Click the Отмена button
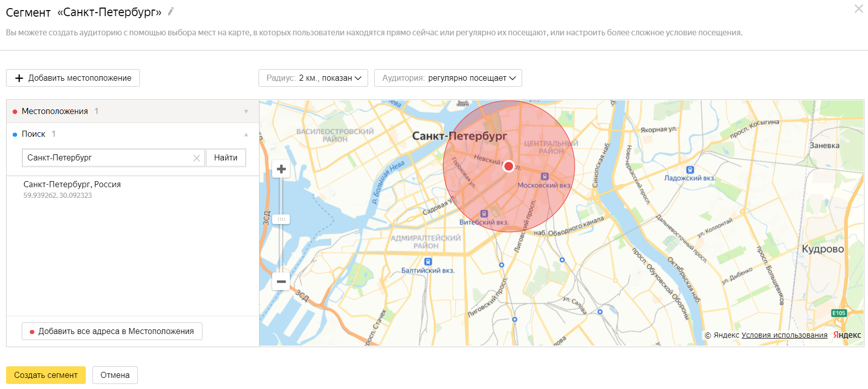This screenshot has width=868, height=389. pos(115,375)
